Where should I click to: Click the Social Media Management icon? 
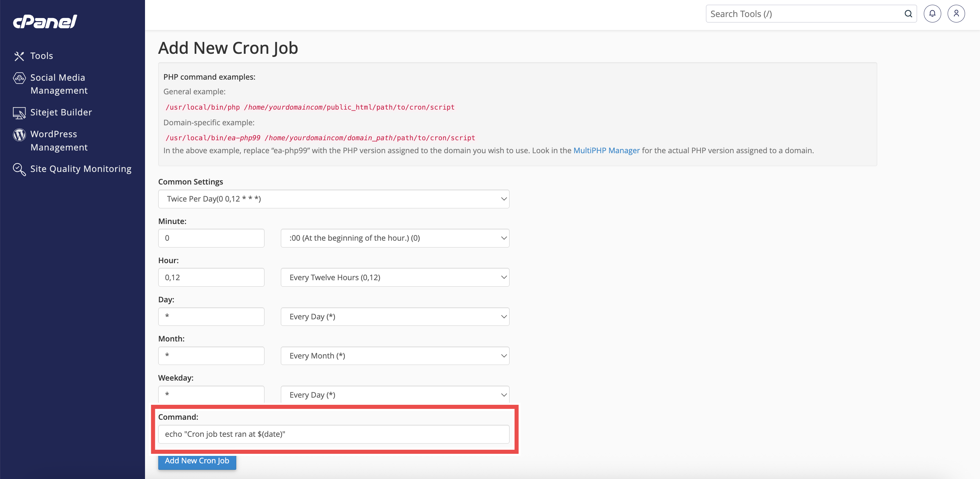pos(19,78)
